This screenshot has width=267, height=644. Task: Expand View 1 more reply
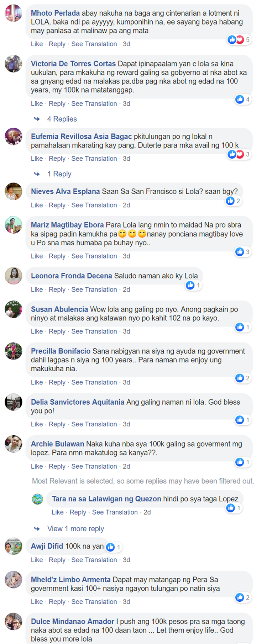(x=75, y=529)
